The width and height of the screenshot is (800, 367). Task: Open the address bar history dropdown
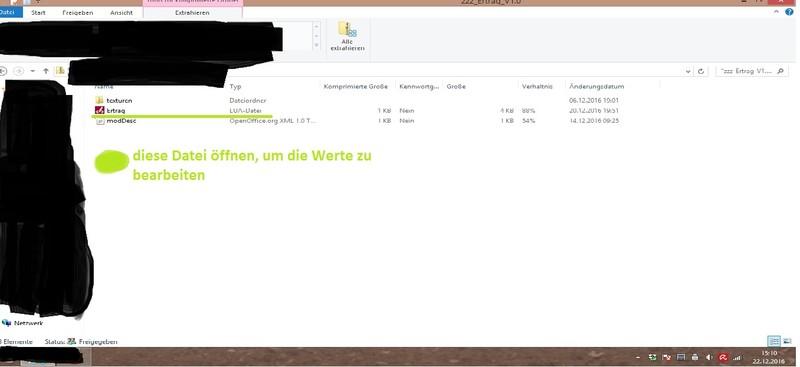click(688, 71)
